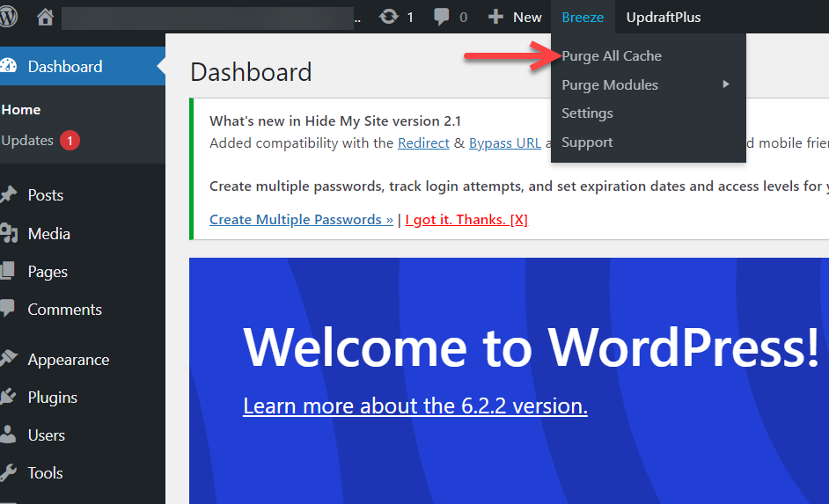Click Create Multiple Passwords link
This screenshot has width=829, height=504.
point(301,219)
